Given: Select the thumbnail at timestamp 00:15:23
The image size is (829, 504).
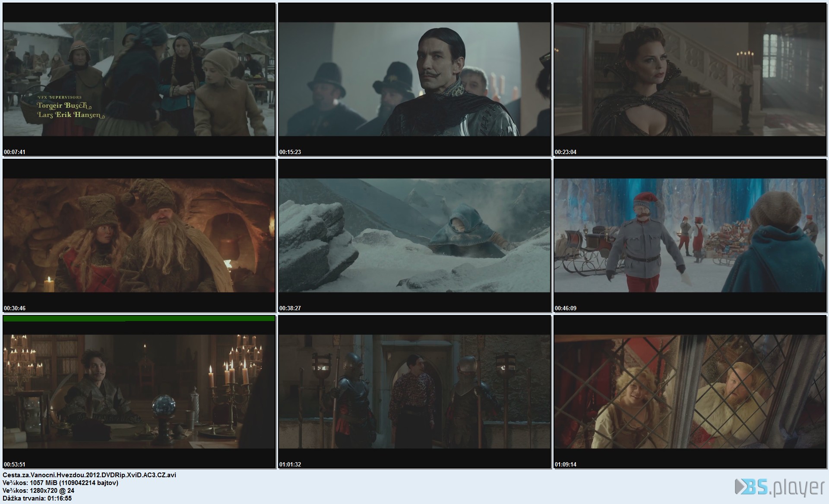Looking at the screenshot, I should [x=414, y=79].
